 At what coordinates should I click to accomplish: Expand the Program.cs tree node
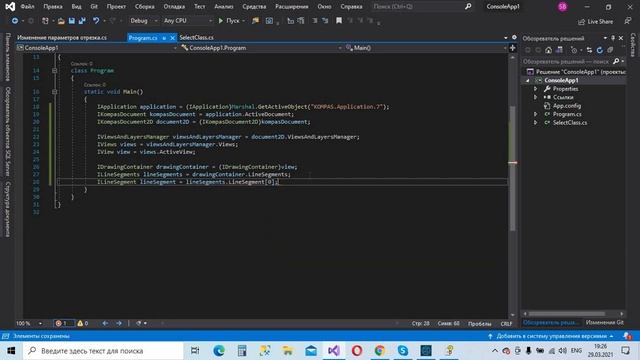tap(536, 114)
